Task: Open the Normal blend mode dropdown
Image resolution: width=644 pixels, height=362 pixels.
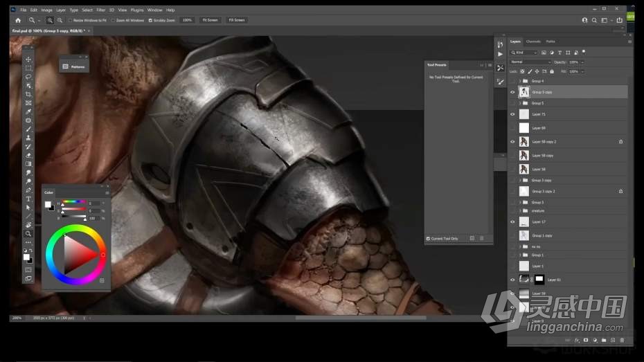Action: [x=530, y=62]
